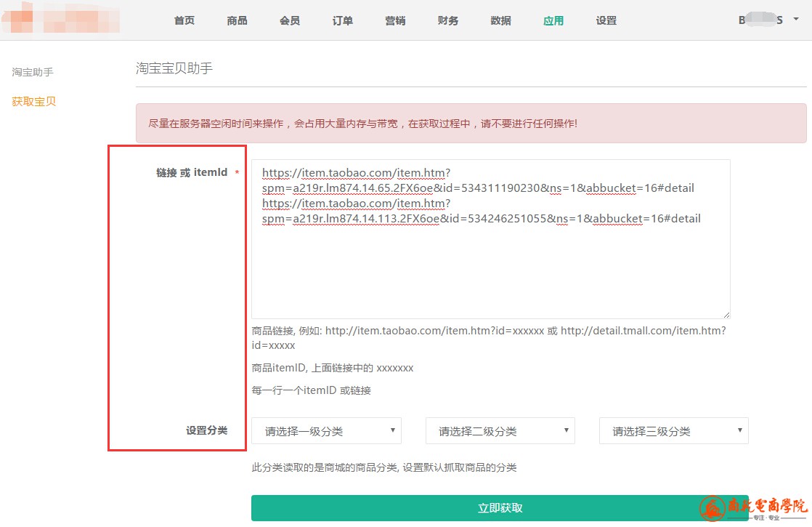Click the 链接 或 itemId field label
Viewport: 812px width, 527px height.
tap(192, 172)
